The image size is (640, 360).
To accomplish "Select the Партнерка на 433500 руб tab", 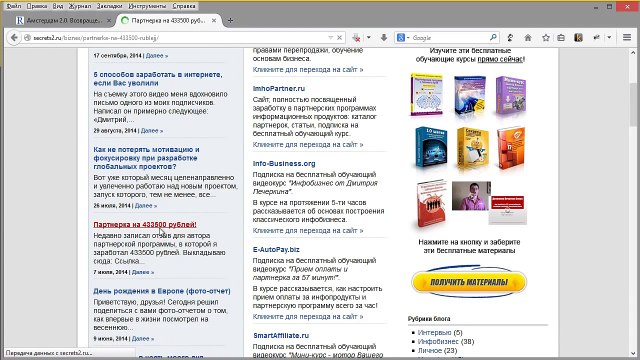I will point(168,20).
